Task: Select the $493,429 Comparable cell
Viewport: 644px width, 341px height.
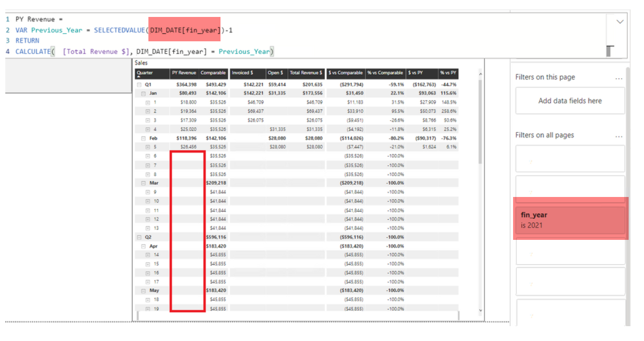Action: click(x=216, y=85)
